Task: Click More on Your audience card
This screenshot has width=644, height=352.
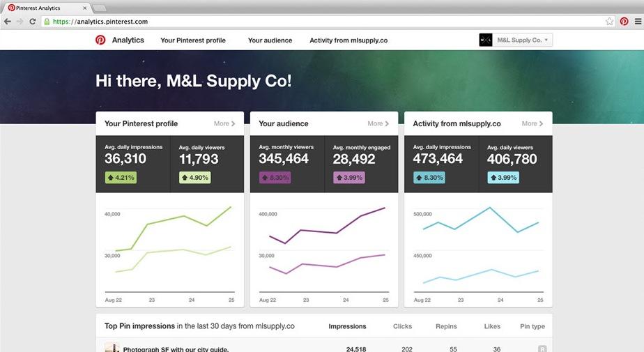Action: point(378,123)
